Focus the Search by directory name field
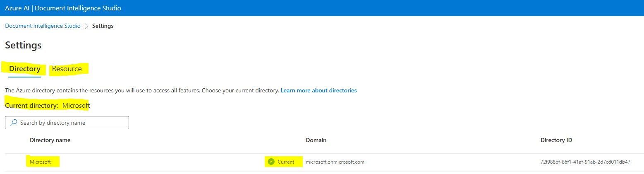 click(x=67, y=123)
